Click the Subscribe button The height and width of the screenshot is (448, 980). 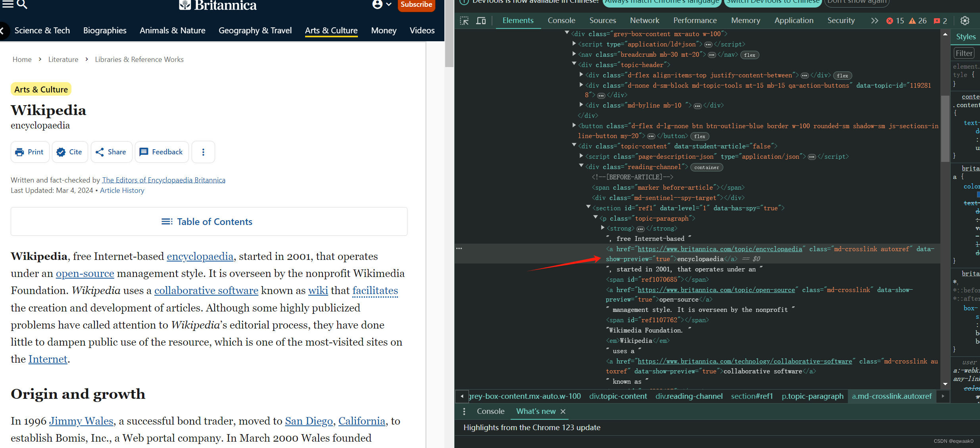(x=416, y=5)
